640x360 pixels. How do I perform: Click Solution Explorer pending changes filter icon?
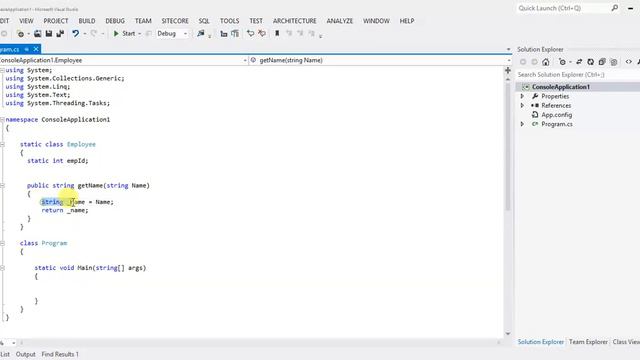pyautogui.click(x=562, y=62)
